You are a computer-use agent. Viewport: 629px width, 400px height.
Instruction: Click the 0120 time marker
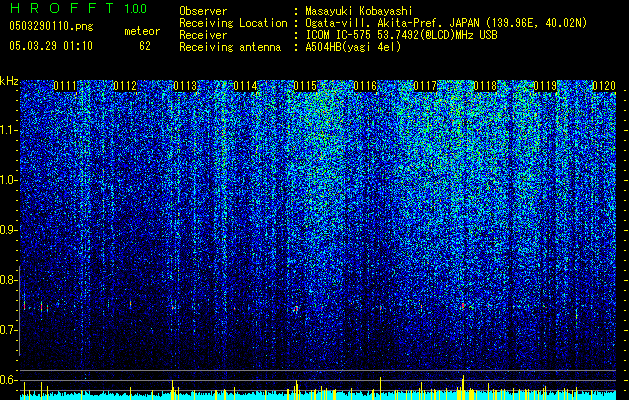point(604,86)
